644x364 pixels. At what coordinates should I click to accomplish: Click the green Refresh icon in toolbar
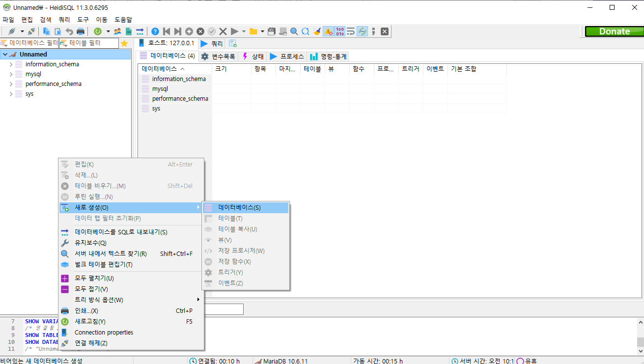pos(98,31)
